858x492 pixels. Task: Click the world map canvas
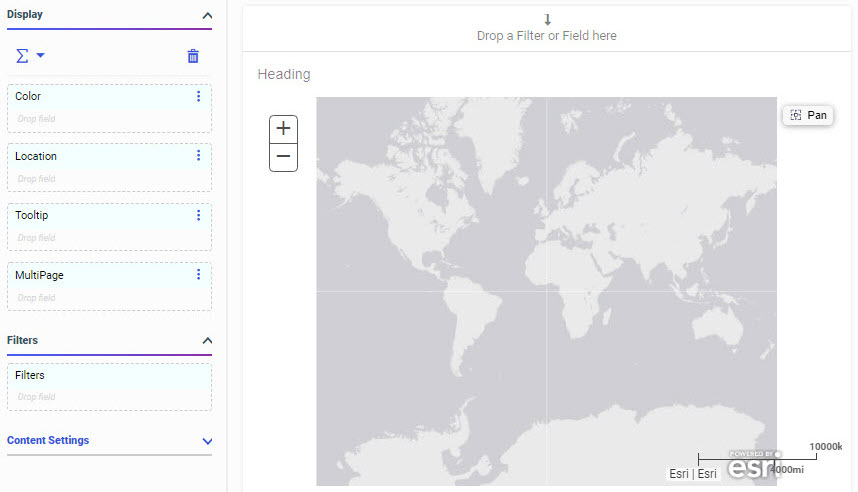pos(546,291)
